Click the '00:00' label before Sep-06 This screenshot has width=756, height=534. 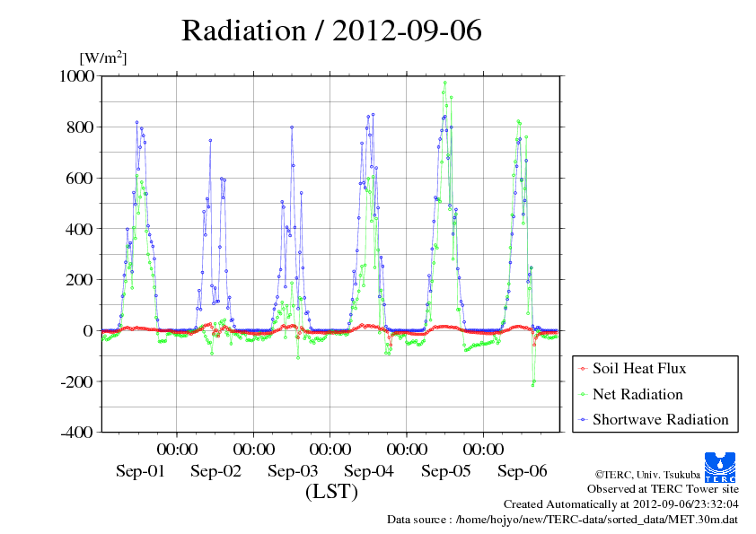click(x=483, y=450)
